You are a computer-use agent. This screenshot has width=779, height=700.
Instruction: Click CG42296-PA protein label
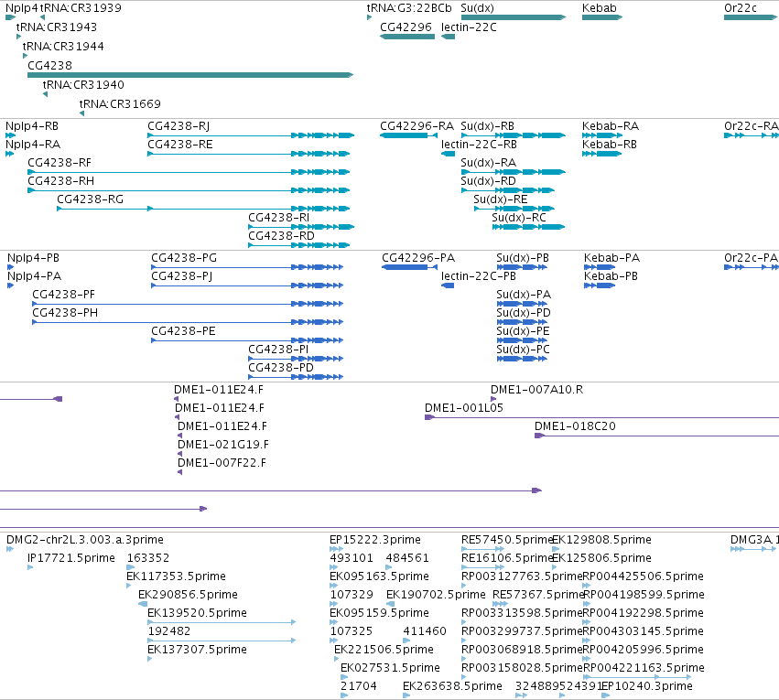[418, 258]
